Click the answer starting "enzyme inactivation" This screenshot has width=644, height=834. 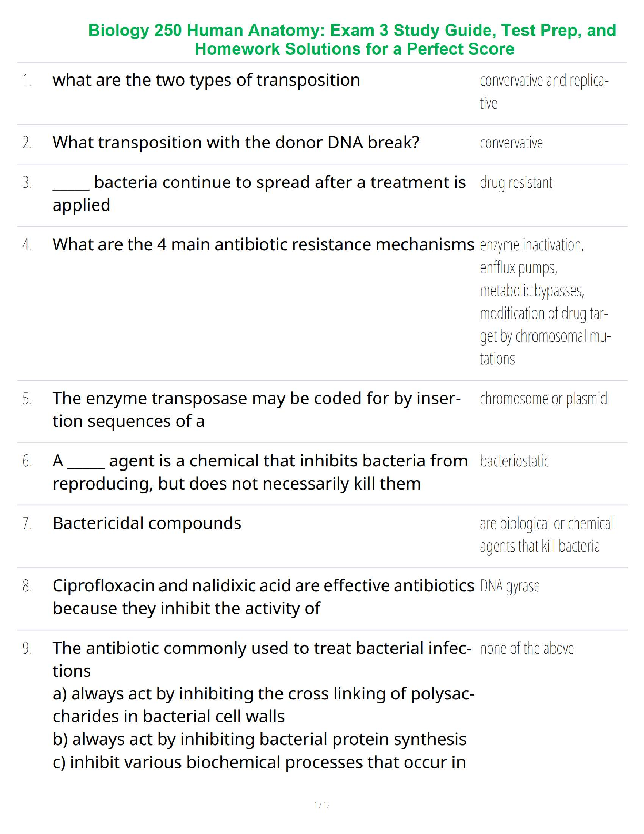point(531,245)
